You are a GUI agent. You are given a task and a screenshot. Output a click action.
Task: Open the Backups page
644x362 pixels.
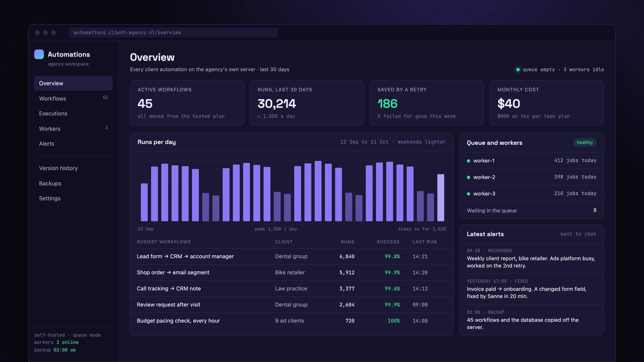click(x=73, y=183)
